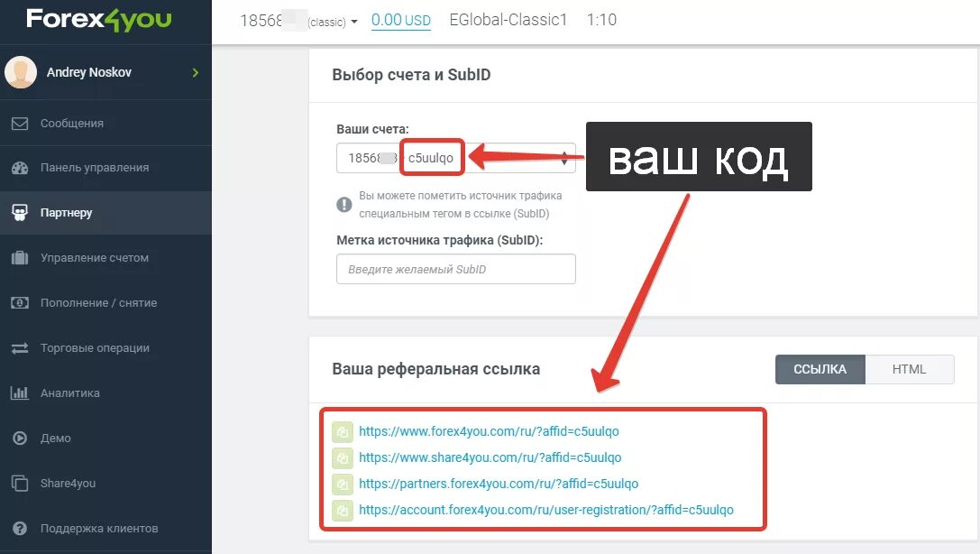Switch to the ССЫЛКА tab

click(x=820, y=369)
